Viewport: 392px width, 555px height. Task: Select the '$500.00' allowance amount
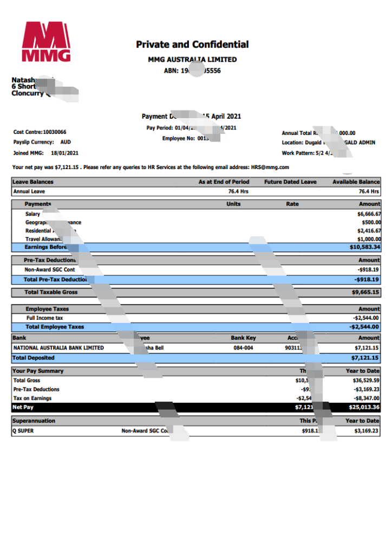(371, 222)
